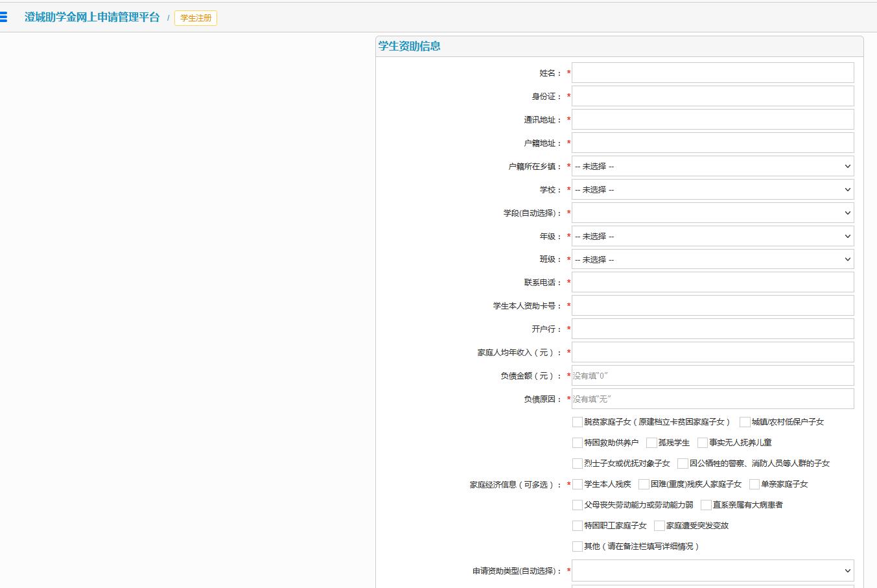The height and width of the screenshot is (588, 877).
Task: Open the 学校 selection dropdown
Action: click(x=712, y=189)
